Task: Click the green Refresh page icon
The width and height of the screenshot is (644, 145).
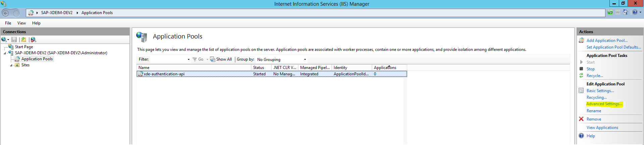Action: (610, 12)
